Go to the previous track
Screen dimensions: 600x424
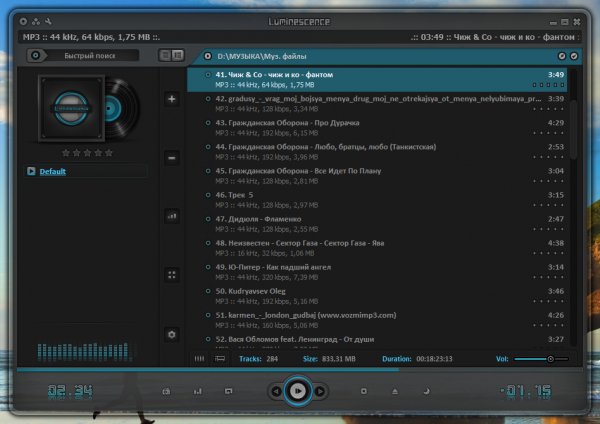click(276, 391)
